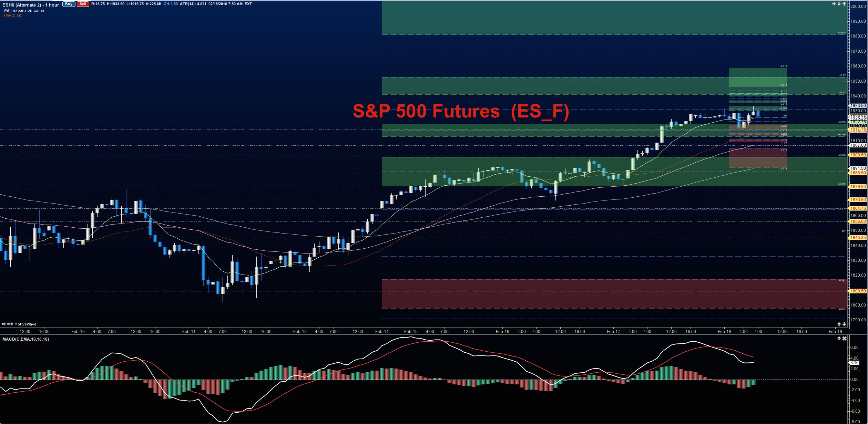Screen dimensions: 868x424
Task: Click the CH:3.50 change value
Action: coord(171,4)
